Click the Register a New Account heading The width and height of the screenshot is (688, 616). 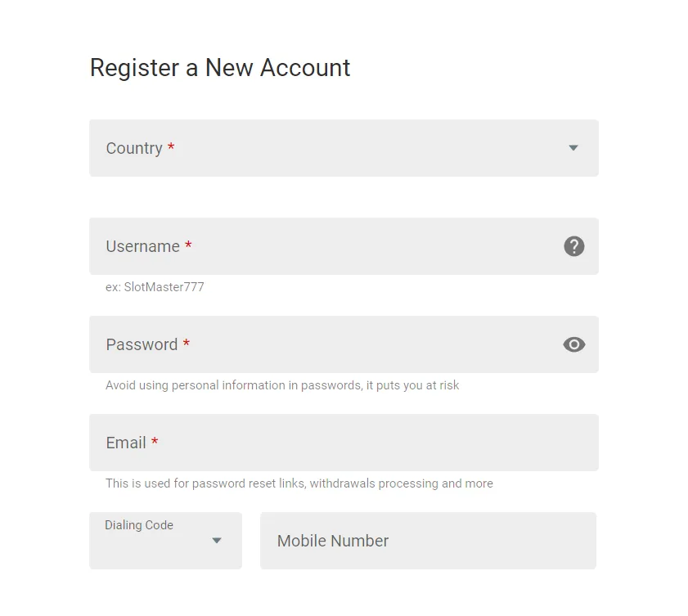pyautogui.click(x=219, y=68)
